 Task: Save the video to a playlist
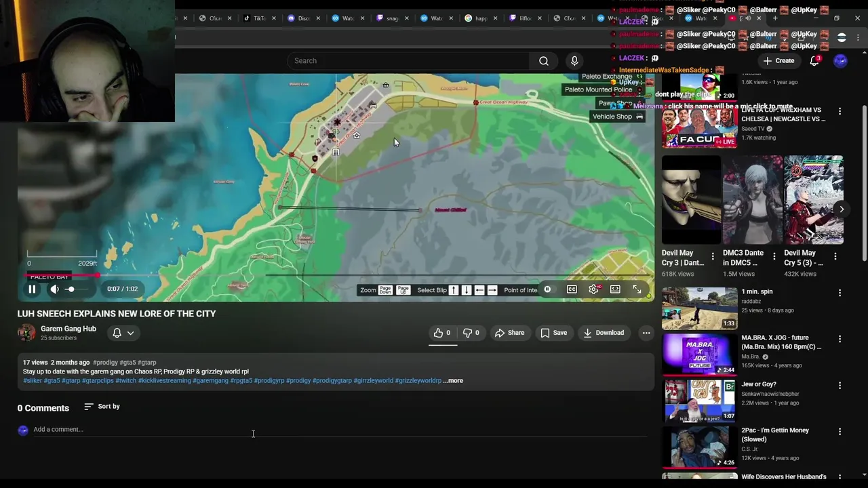pyautogui.click(x=553, y=333)
